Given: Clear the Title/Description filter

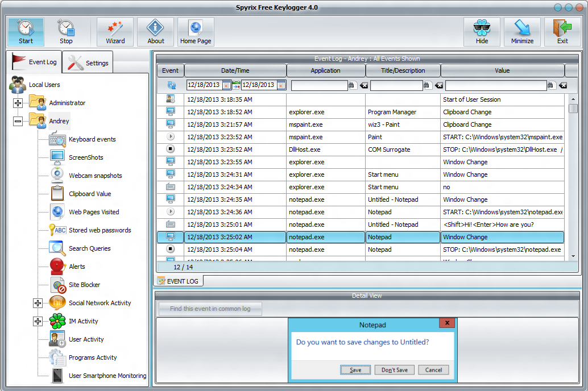Looking at the screenshot, I should click(439, 85).
